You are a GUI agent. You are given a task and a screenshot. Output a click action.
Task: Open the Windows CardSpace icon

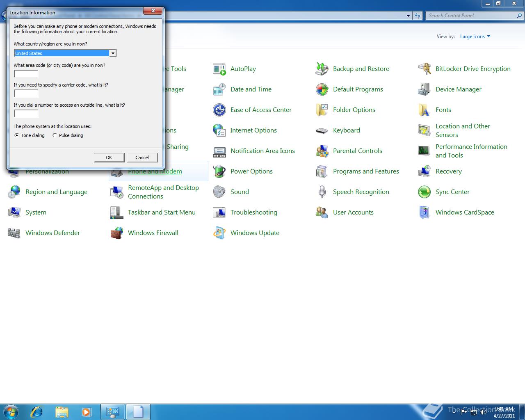(x=425, y=212)
